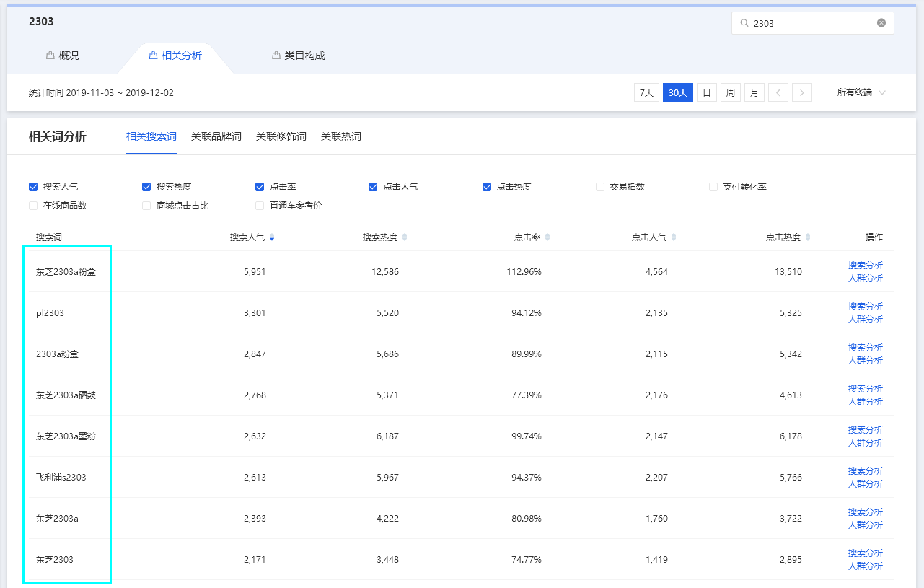
Task: Focus the 2303 search input field
Action: pyautogui.click(x=812, y=23)
